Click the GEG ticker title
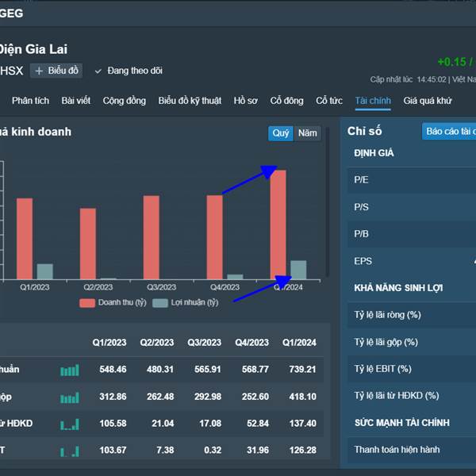476x476 pixels. [11, 13]
